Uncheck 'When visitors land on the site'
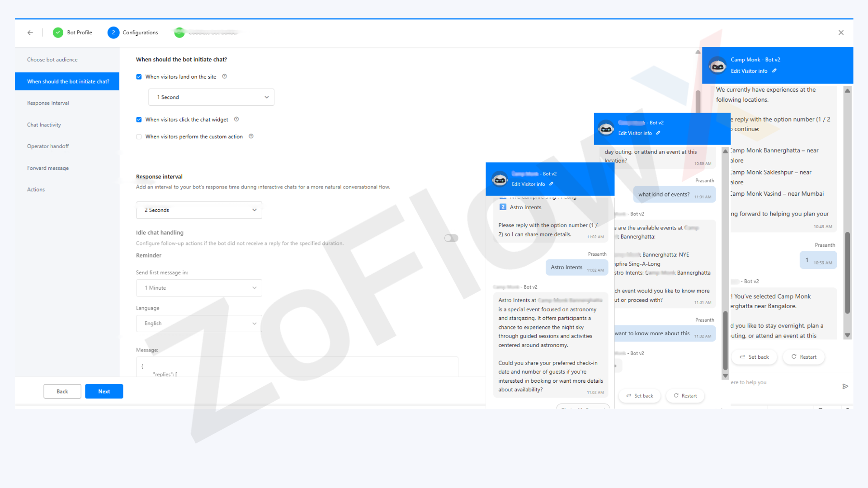 (x=139, y=77)
